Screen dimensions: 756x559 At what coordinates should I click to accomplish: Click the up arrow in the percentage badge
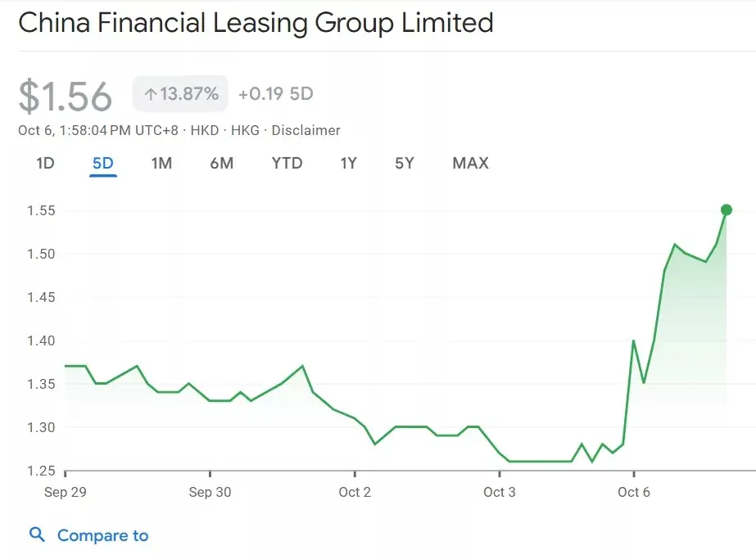[150, 94]
